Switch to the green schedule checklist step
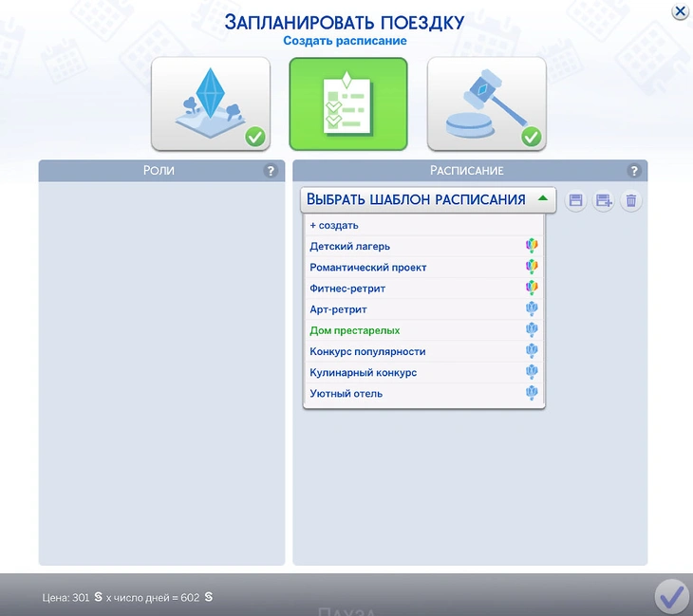Image resolution: width=693 pixels, height=616 pixels. tap(347, 103)
